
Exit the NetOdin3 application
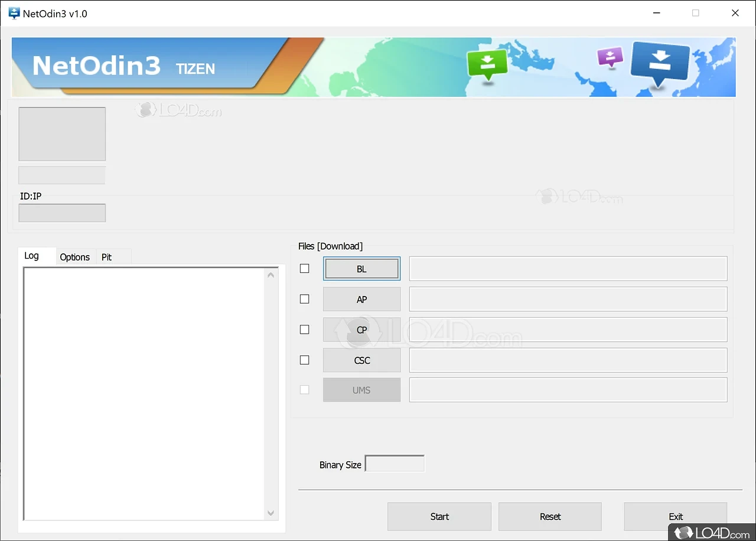pyautogui.click(x=676, y=517)
